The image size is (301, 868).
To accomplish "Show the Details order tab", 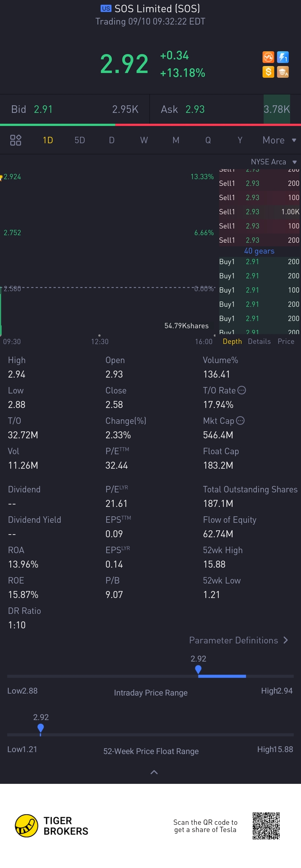I will (x=259, y=341).
